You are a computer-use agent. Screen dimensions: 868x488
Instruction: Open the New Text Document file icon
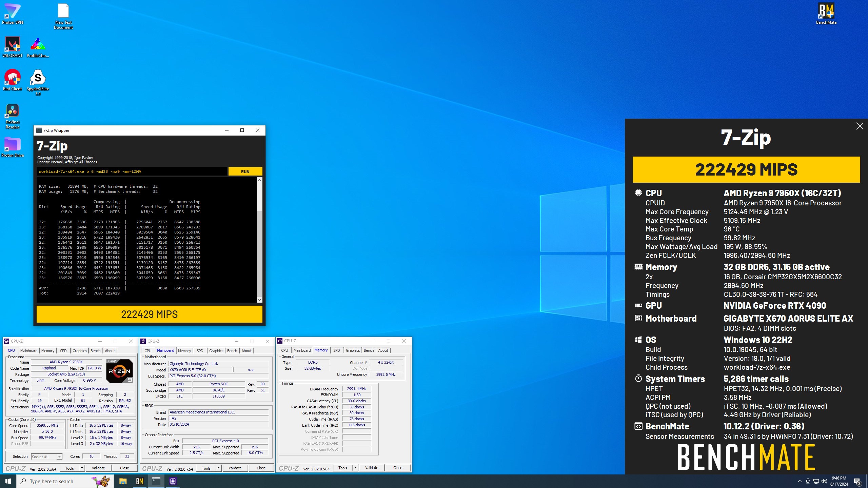tap(63, 16)
